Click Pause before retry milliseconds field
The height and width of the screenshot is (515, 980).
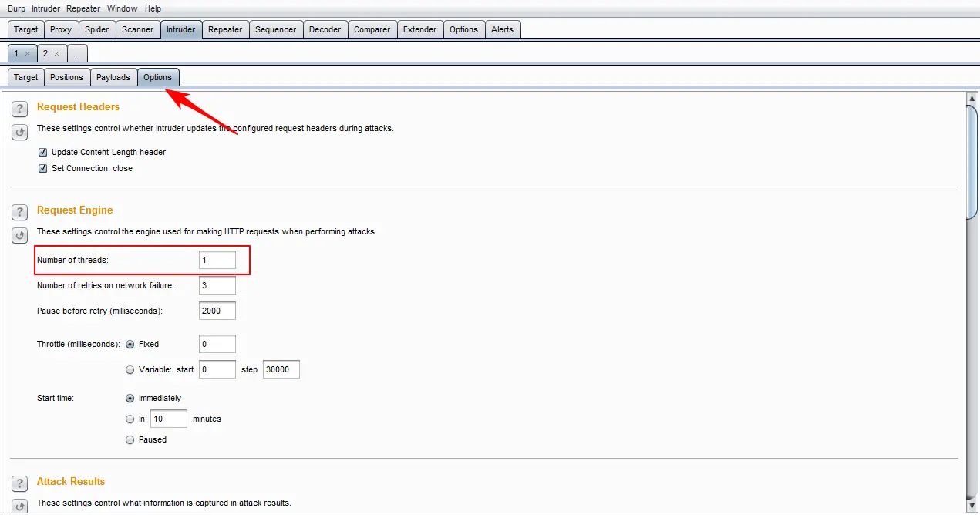217,311
